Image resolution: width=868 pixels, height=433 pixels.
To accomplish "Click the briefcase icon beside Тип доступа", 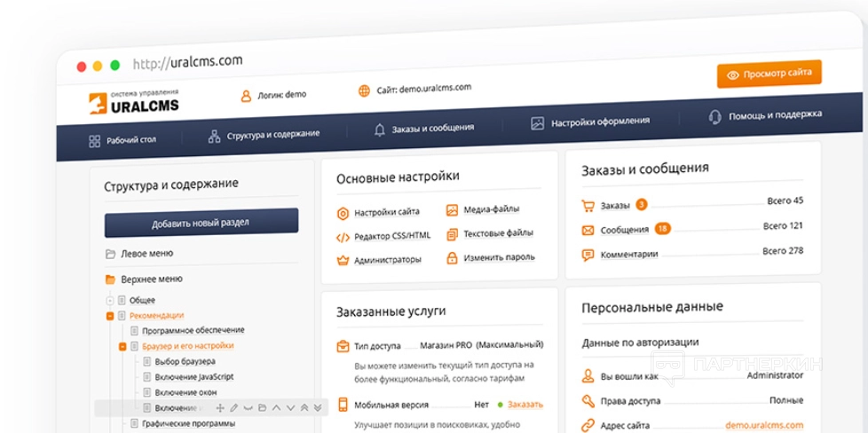I will point(343,347).
